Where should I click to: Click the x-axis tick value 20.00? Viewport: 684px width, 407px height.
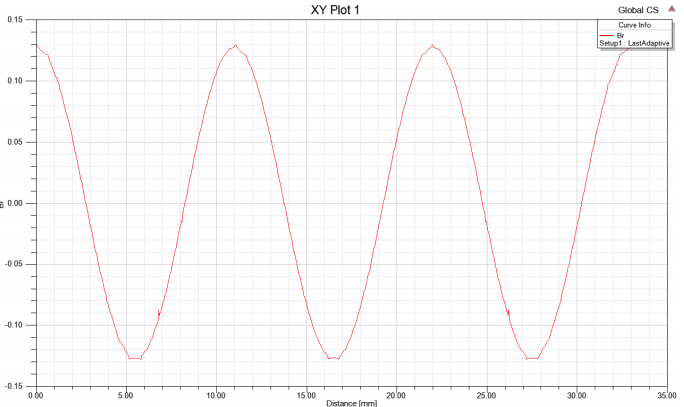396,396
